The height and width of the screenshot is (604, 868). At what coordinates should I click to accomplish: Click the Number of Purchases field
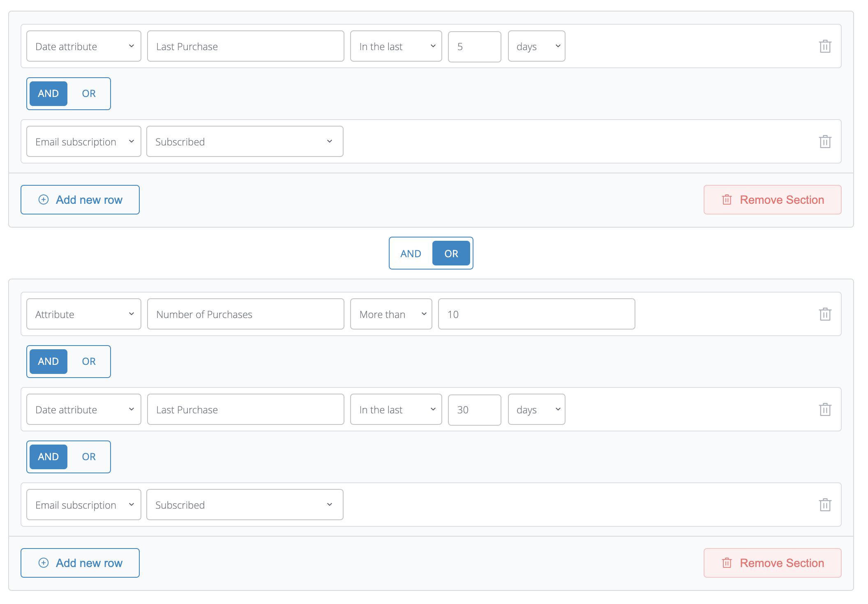(245, 314)
